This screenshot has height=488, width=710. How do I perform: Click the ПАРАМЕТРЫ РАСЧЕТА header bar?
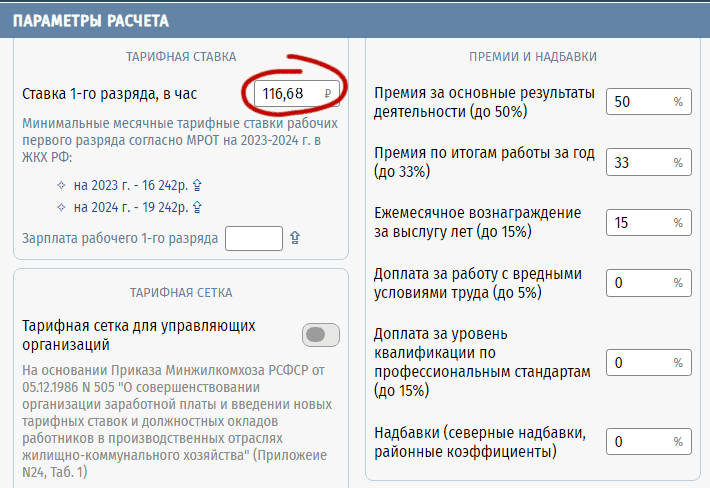(355, 21)
